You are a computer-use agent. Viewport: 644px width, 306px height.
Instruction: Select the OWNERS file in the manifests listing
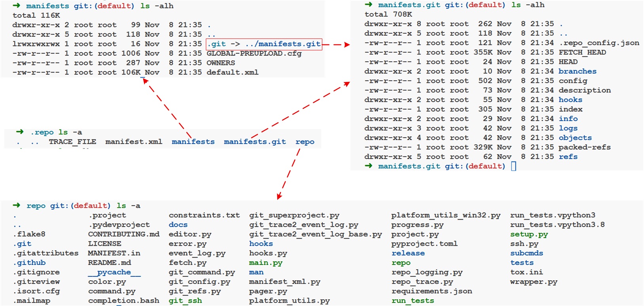tap(221, 63)
